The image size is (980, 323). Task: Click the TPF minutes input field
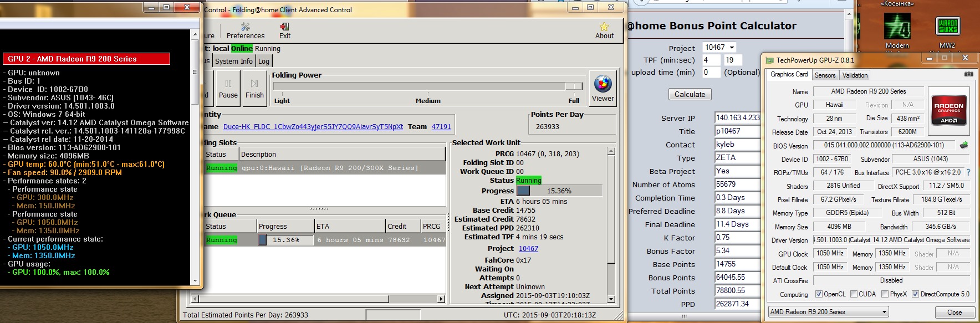point(712,60)
